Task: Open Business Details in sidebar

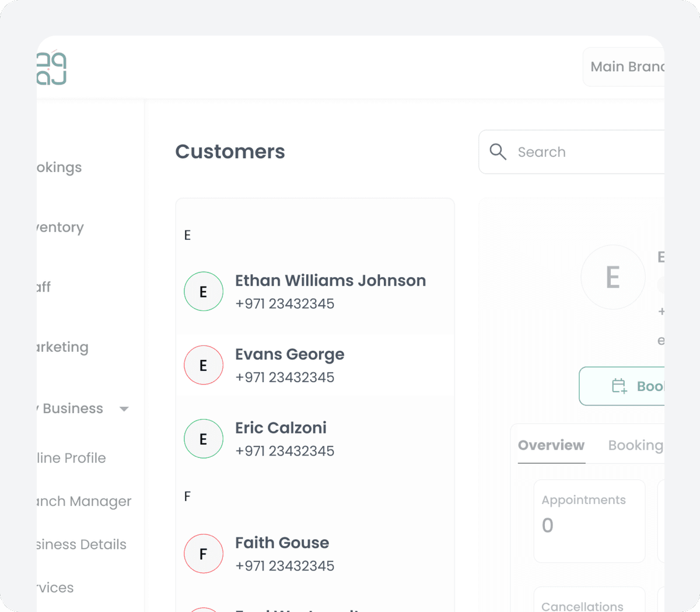Action: coord(80,544)
